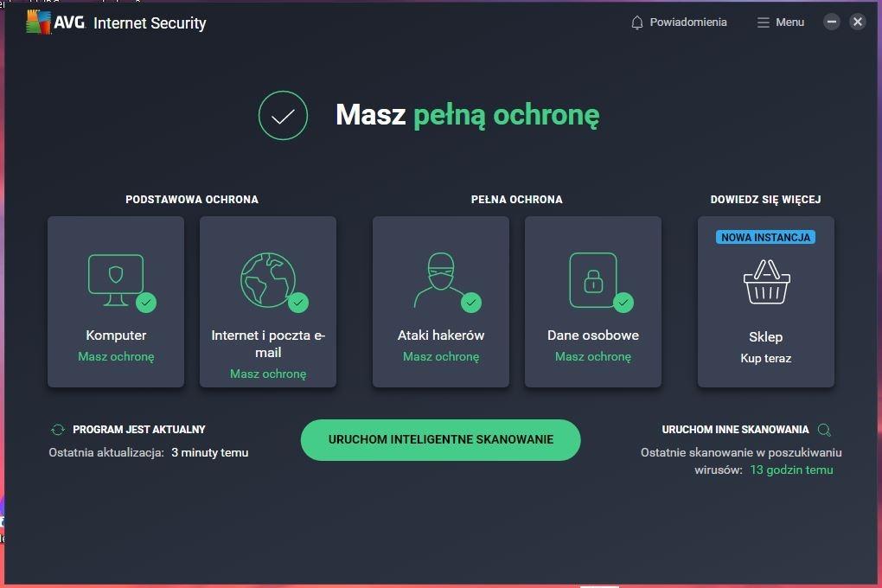The width and height of the screenshot is (882, 588).
Task: Click the Uruchom inne skanowania link text
Action: pos(735,430)
